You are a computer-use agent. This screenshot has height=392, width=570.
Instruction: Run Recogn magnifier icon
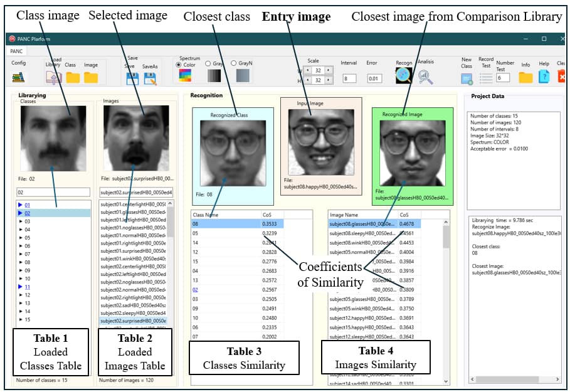point(403,76)
